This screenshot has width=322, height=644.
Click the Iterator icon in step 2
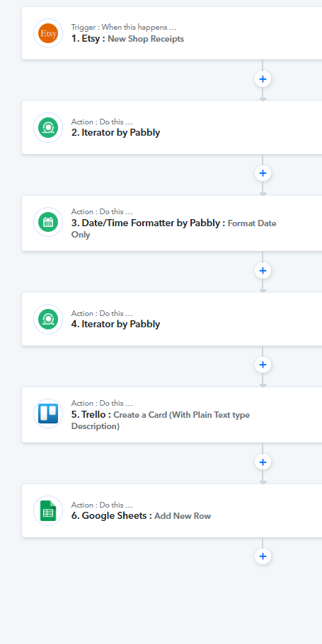48,128
